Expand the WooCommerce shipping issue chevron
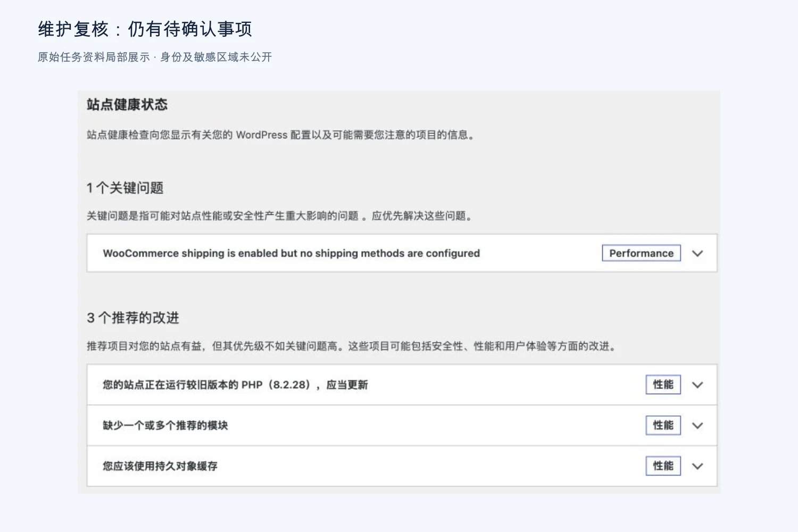Image resolution: width=798 pixels, height=532 pixels. coord(697,254)
